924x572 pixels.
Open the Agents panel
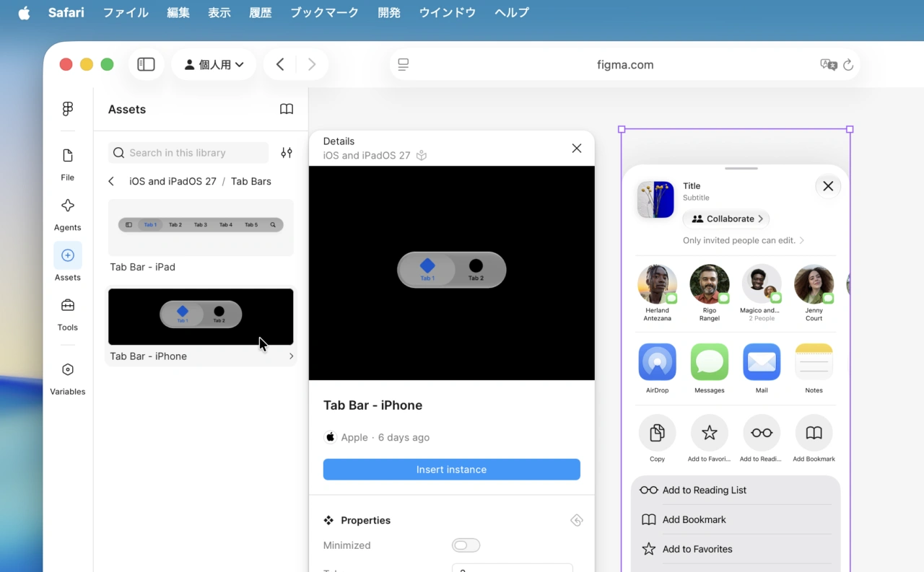[x=67, y=214]
